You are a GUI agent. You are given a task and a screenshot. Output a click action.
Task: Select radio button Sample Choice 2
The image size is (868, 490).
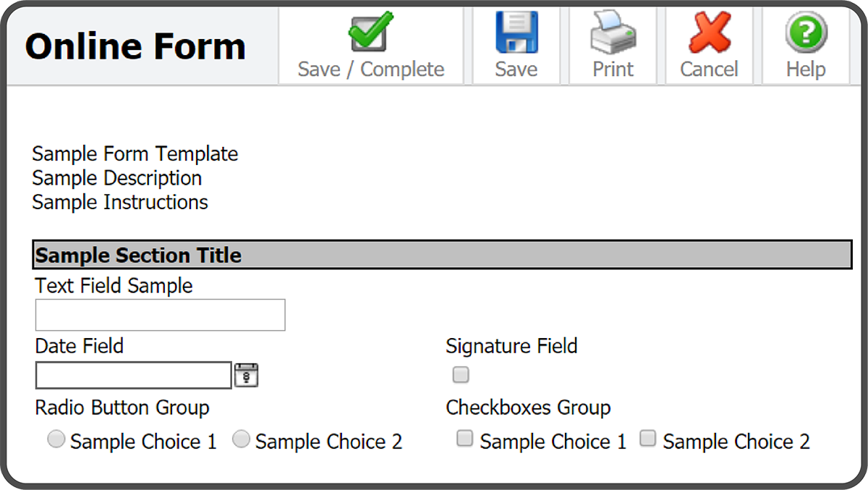241,438
